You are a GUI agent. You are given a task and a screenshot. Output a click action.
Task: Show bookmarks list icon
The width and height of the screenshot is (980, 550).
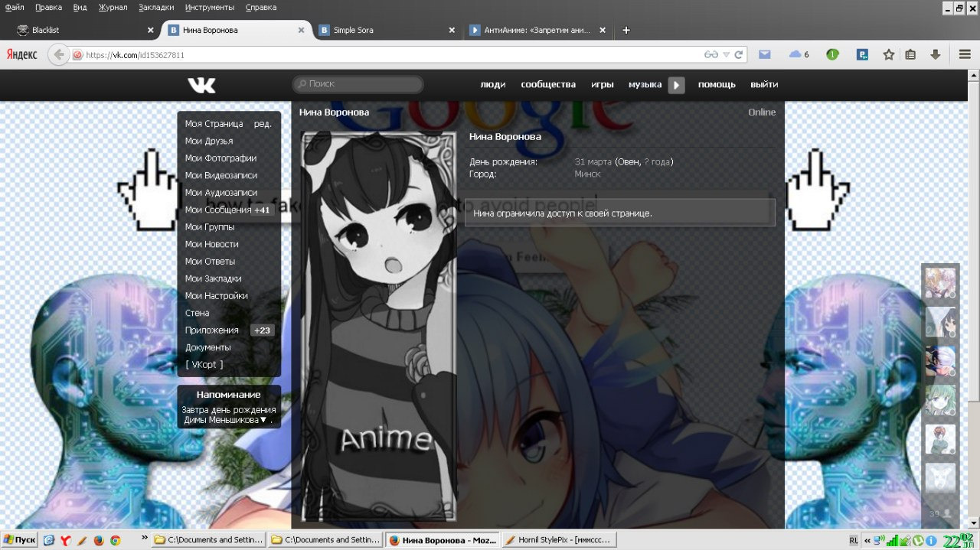[910, 54]
